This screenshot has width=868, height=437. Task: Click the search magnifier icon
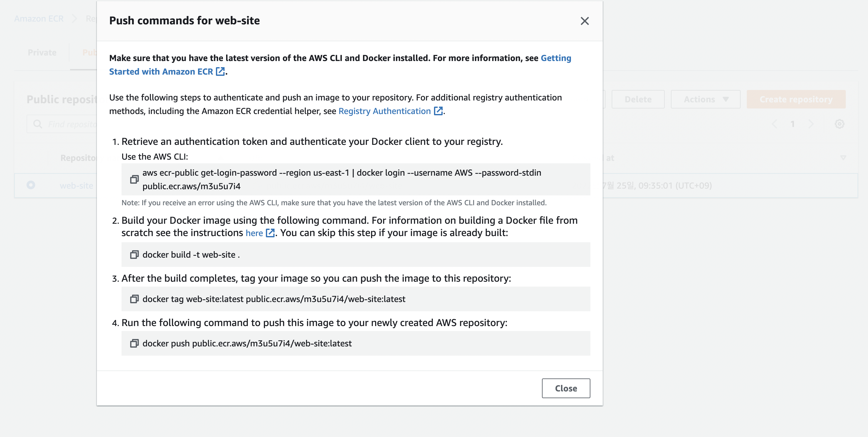click(x=37, y=124)
